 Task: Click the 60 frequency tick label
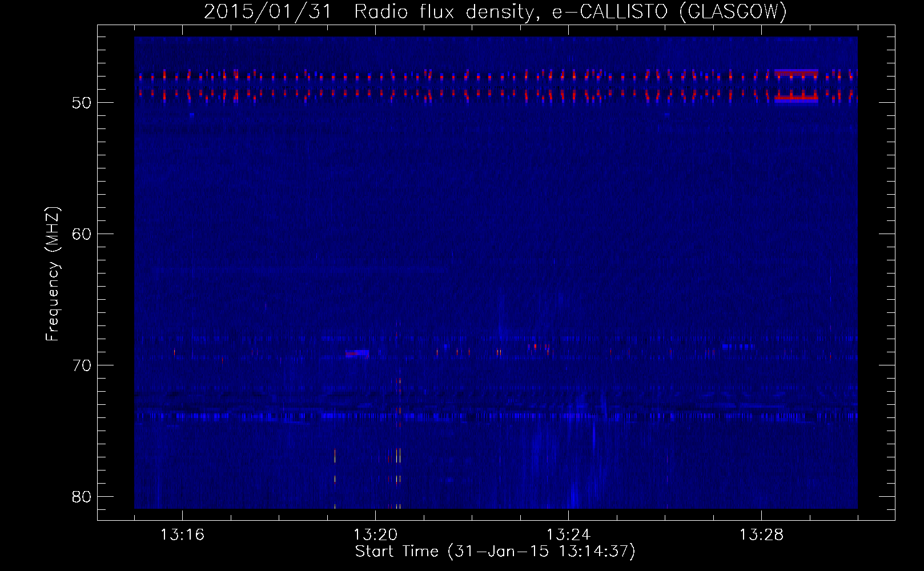click(82, 234)
